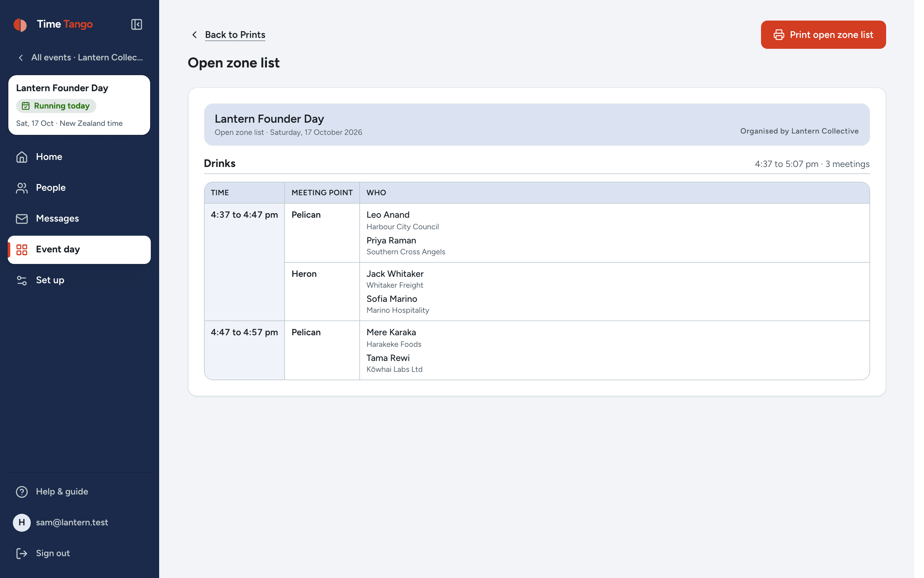Click the printer icon in print button

(x=779, y=35)
